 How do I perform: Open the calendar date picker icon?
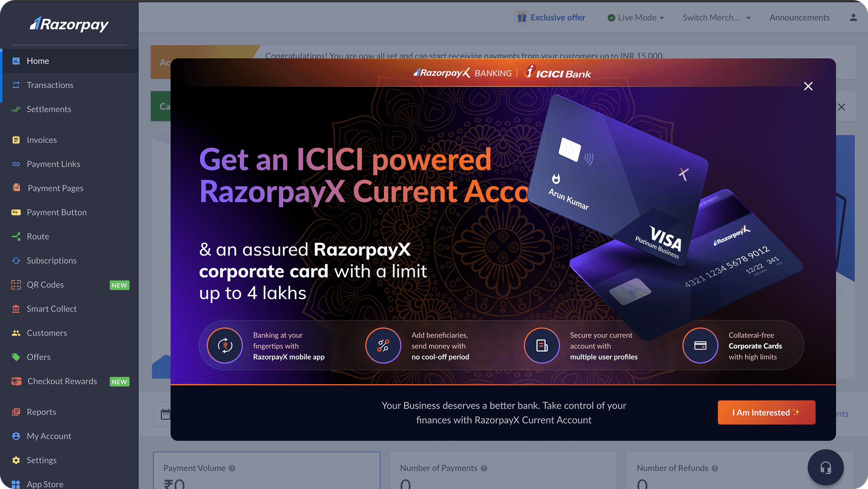[165, 414]
